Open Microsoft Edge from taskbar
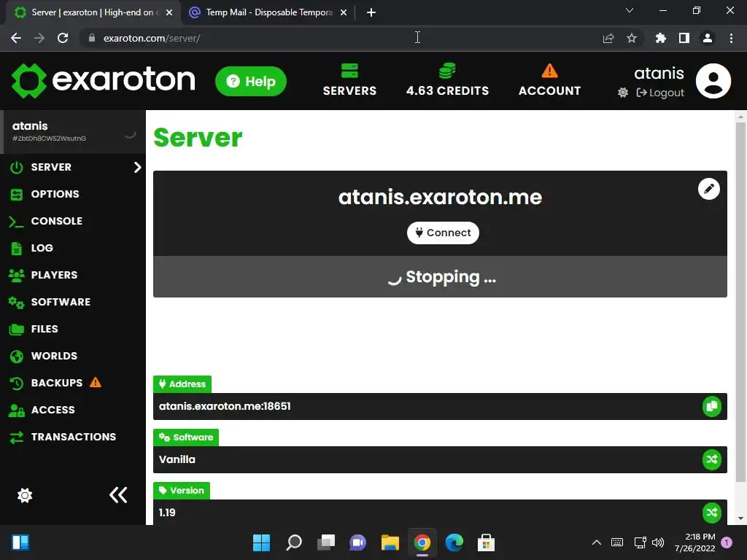This screenshot has width=747, height=560. (454, 542)
